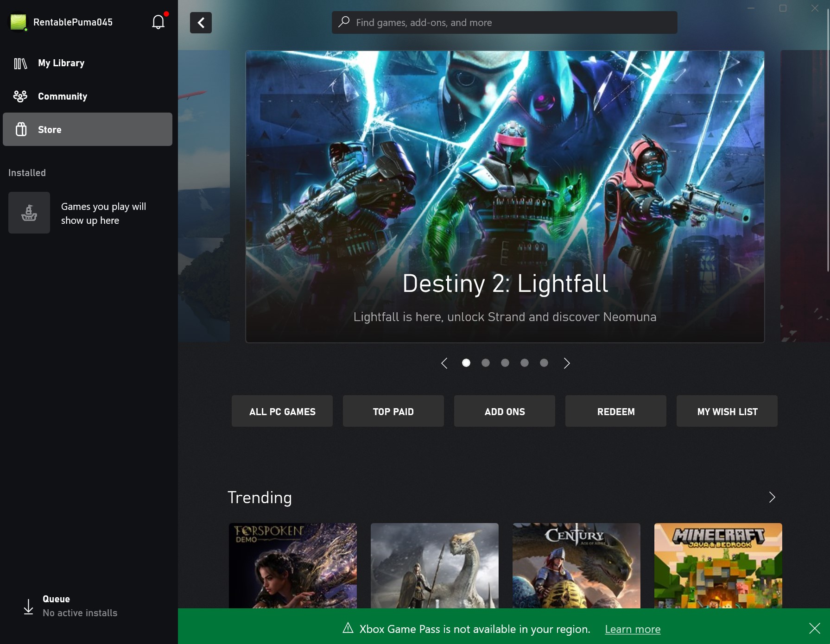Click the installed games placeholder icon
830x644 pixels.
(x=29, y=213)
